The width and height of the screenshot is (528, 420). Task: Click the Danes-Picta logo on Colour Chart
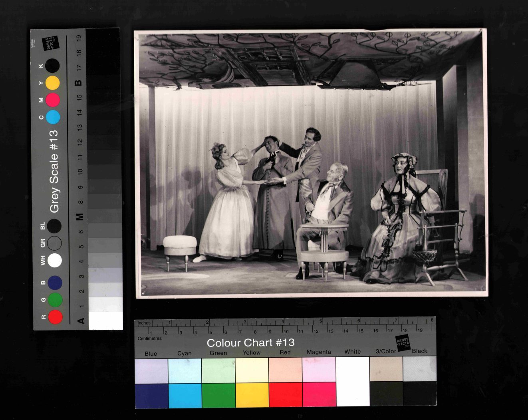point(403,343)
